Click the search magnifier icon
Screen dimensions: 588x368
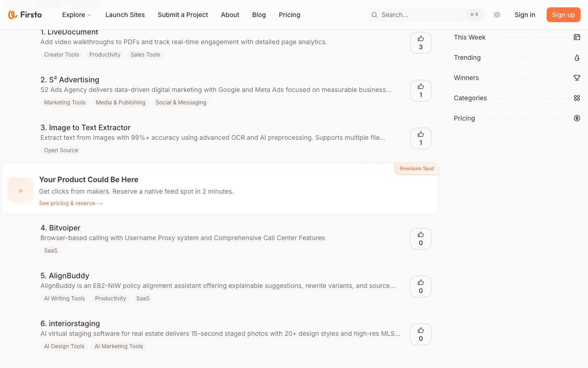click(x=374, y=15)
